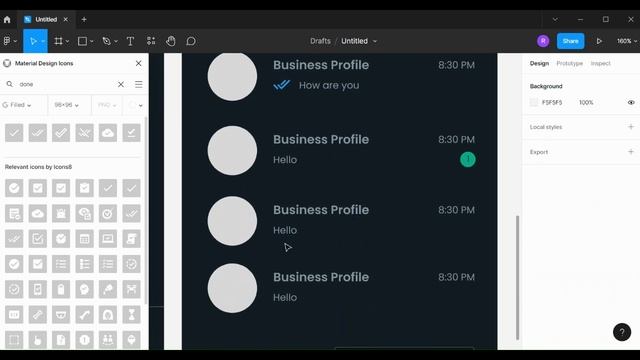Open the PNG format dropdown

tap(107, 105)
